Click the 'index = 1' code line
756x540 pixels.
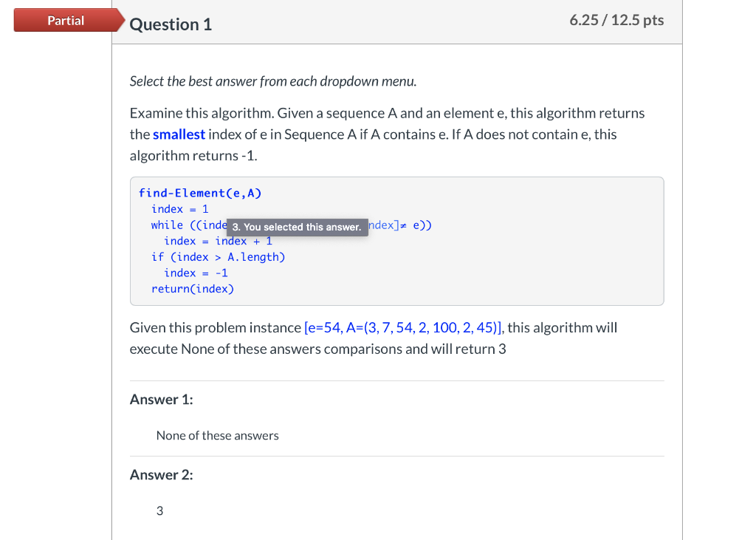click(179, 209)
